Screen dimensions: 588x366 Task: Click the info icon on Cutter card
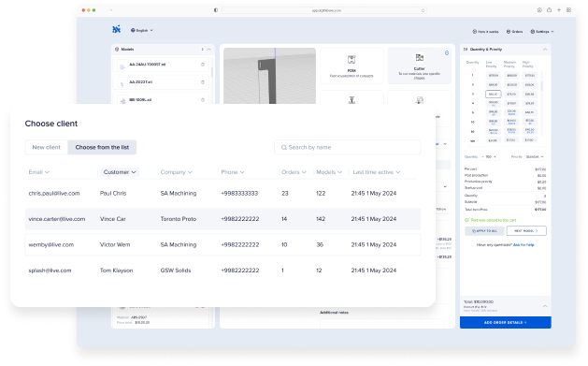[x=447, y=53]
